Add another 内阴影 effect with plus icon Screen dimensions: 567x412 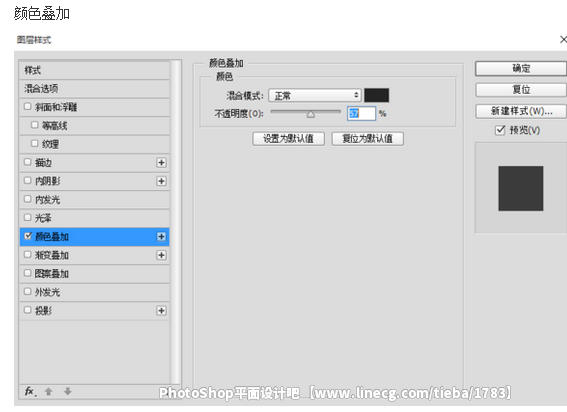click(x=161, y=181)
